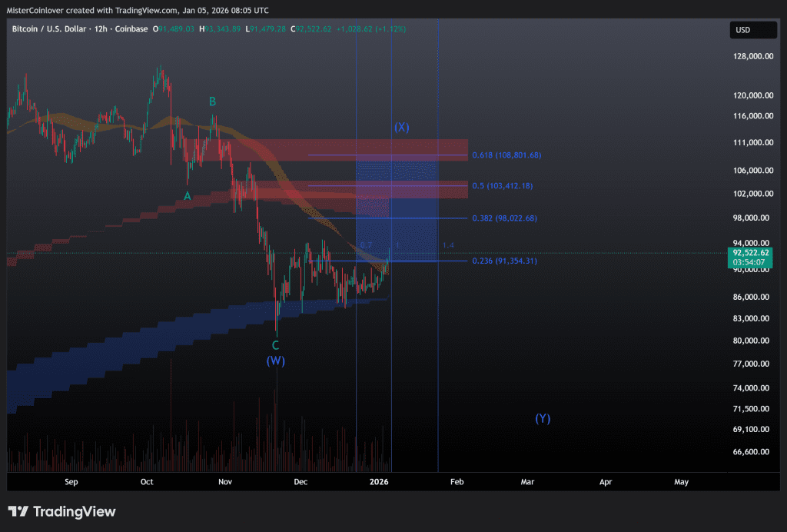Click the blue (Y) wave label

click(x=543, y=418)
